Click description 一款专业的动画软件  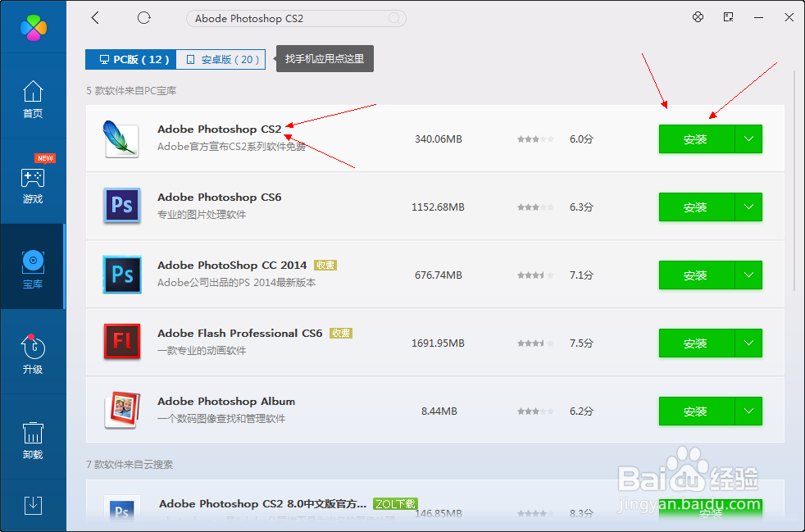click(x=202, y=351)
